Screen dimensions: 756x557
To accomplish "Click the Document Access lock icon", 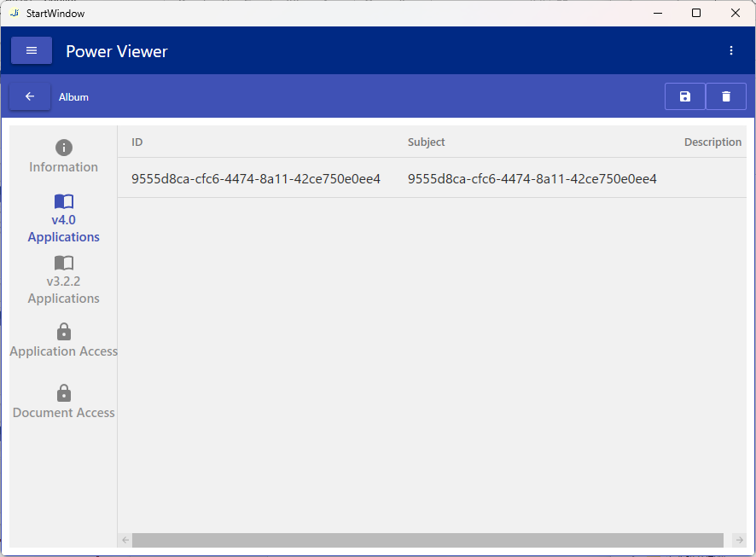I will pos(64,393).
